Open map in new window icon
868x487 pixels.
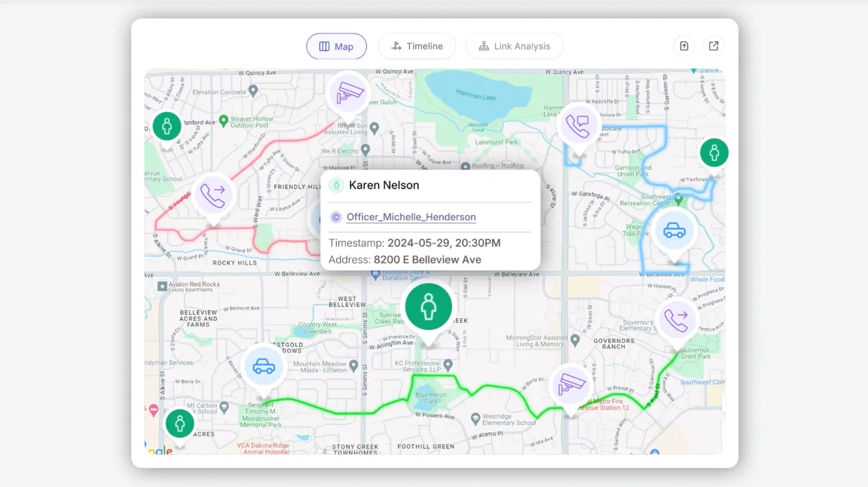point(713,46)
